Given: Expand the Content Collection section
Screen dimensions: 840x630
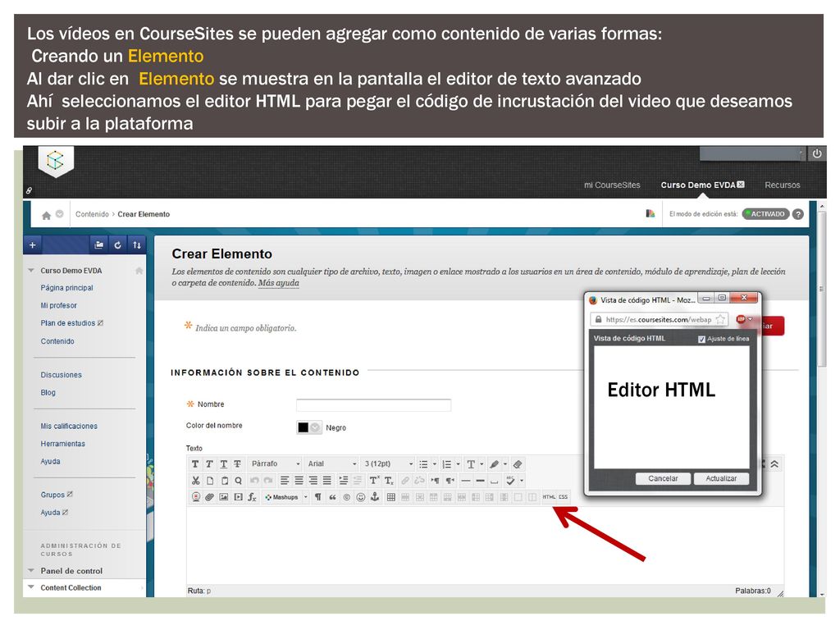Looking at the screenshot, I should pyautogui.click(x=31, y=587).
